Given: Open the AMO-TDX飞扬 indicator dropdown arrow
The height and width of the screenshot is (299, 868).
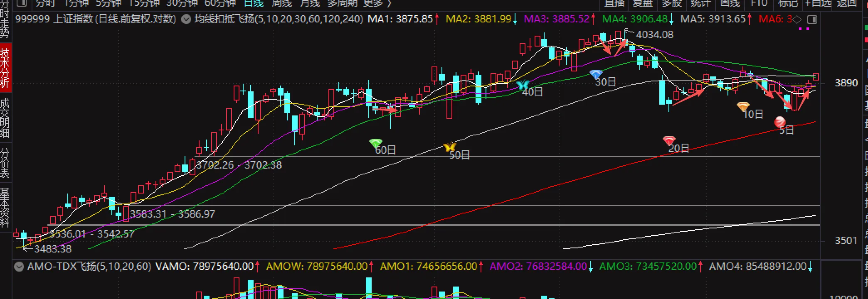Looking at the screenshot, I should 19,266.
